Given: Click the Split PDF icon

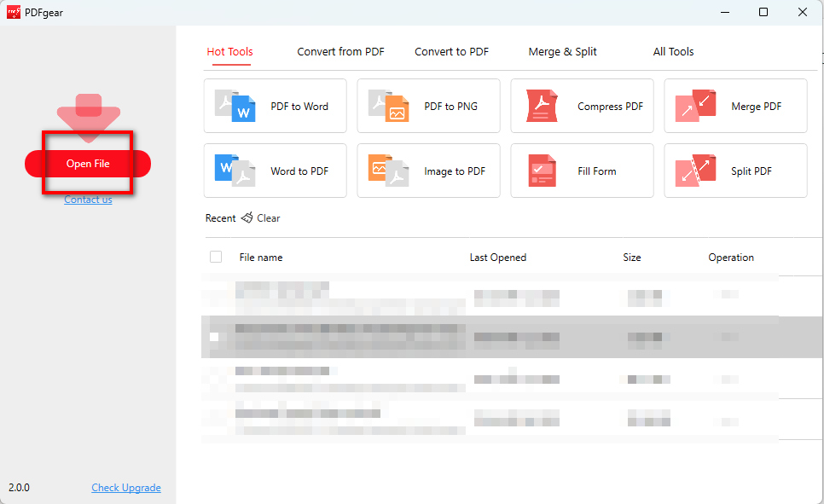Looking at the screenshot, I should [x=695, y=171].
